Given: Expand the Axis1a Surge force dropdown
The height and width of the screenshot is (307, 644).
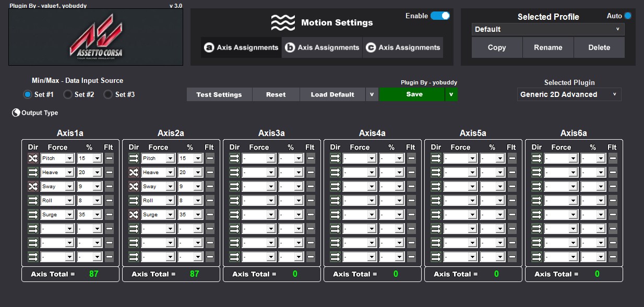Looking at the screenshot, I should [68, 214].
